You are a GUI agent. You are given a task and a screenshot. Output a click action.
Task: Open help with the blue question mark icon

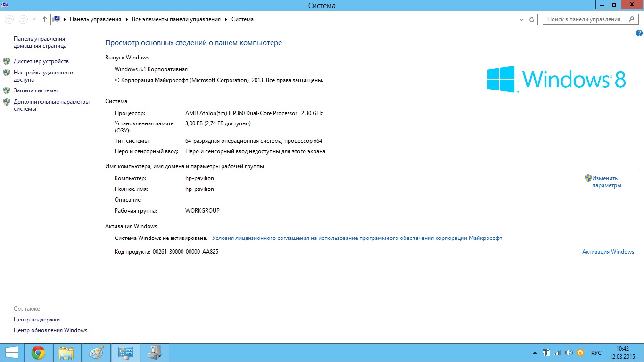(639, 33)
